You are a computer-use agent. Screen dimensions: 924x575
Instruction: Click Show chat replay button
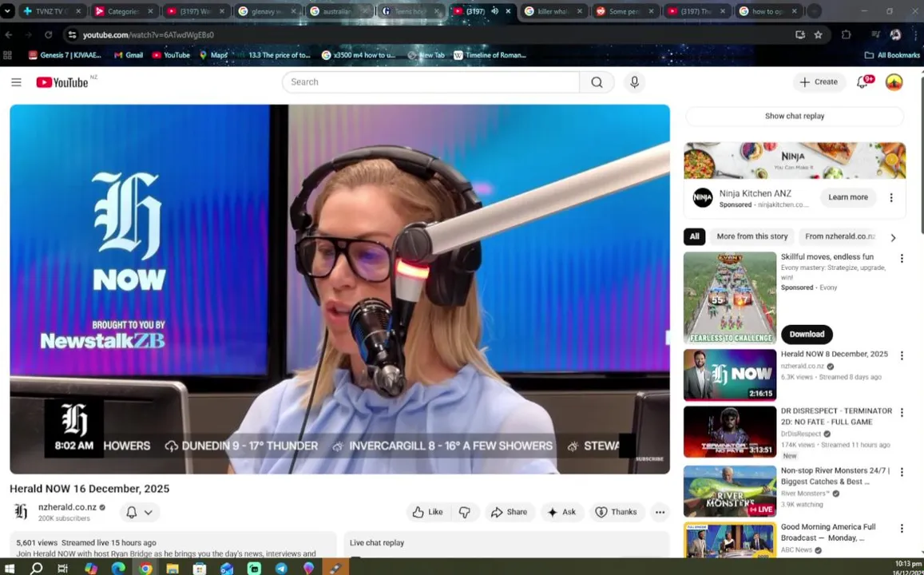[795, 116]
